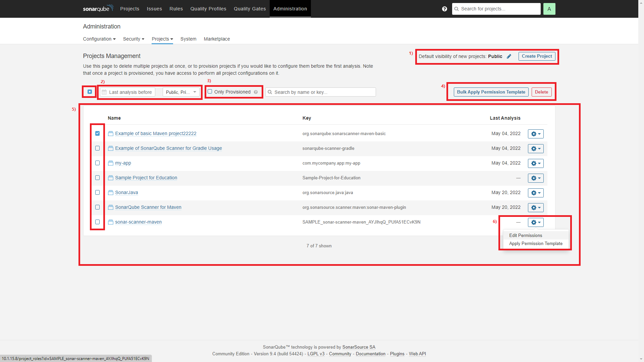
Task: Open the user avatar A menu
Action: click(x=549, y=9)
